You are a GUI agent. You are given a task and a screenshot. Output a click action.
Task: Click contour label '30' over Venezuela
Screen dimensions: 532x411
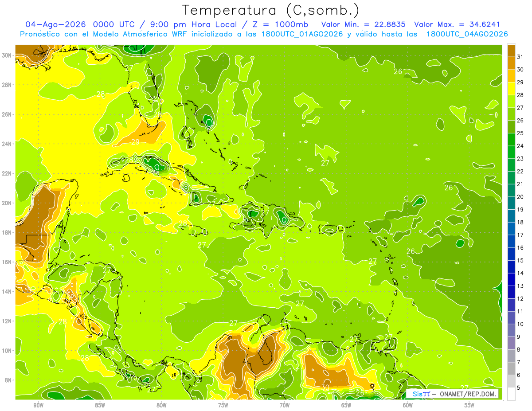click(325, 387)
